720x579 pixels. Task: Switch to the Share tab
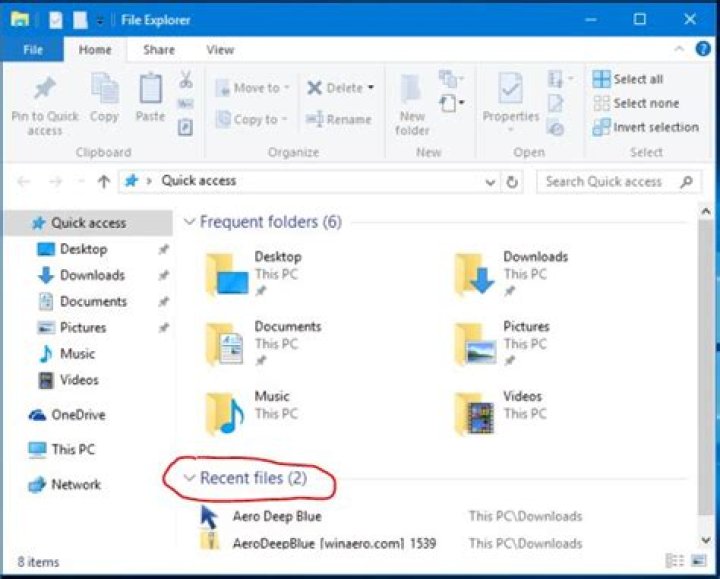pyautogui.click(x=159, y=50)
